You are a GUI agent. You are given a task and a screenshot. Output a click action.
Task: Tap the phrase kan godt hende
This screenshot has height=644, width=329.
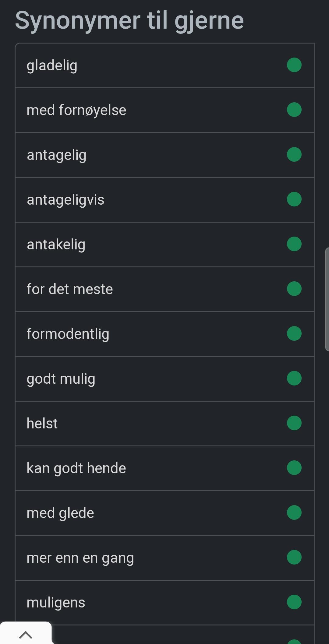[76, 468]
